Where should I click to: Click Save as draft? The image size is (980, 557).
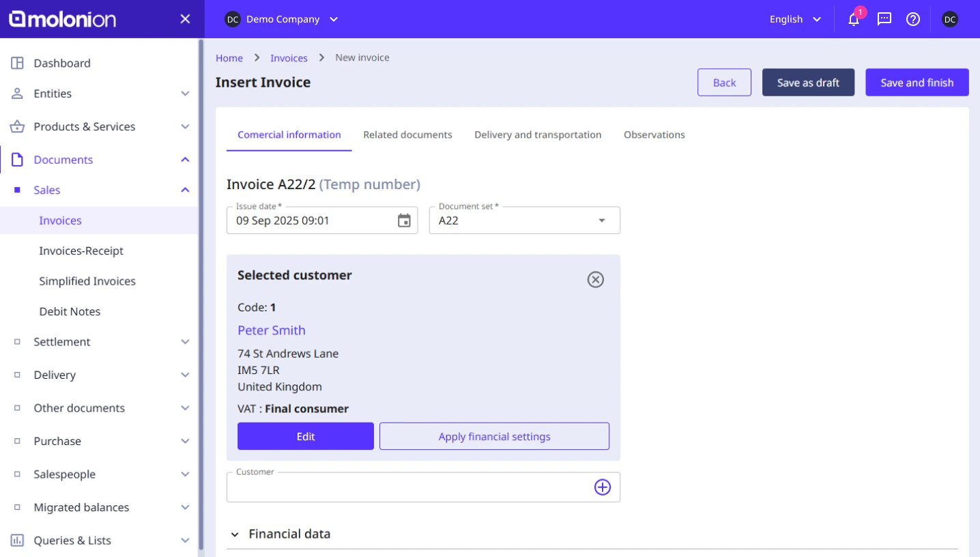tap(808, 82)
